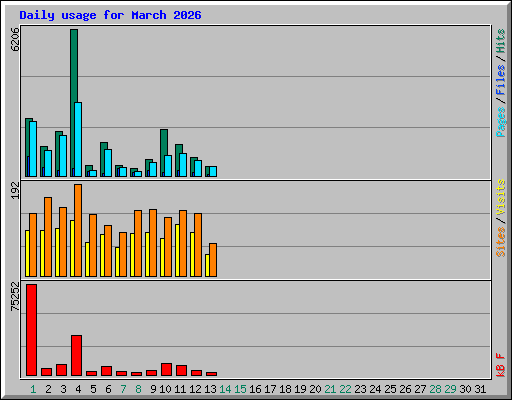
Task: Select the cyan Pages bar for day 1
Action: [33, 149]
